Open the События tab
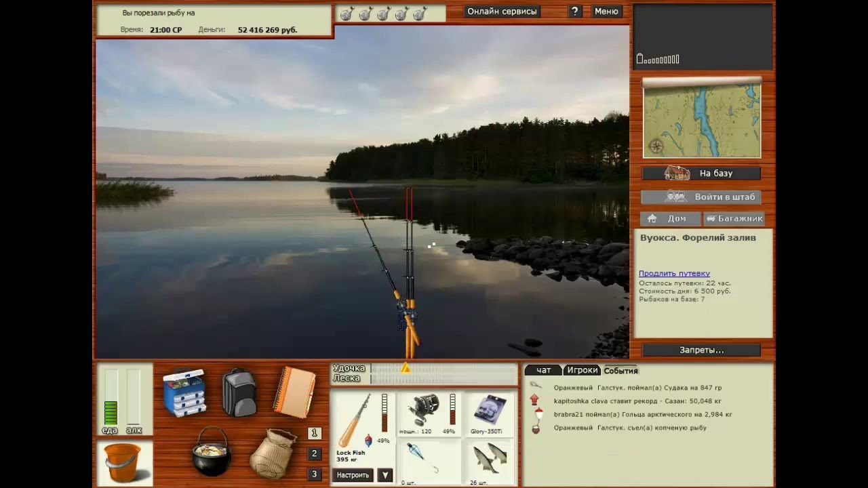The image size is (868, 488). coord(620,371)
